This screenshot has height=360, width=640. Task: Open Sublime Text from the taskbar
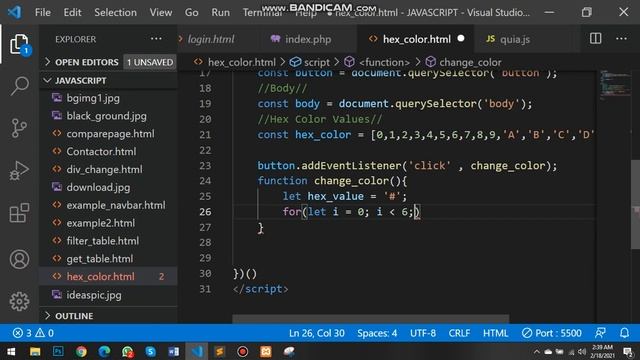pyautogui.click(x=220, y=351)
